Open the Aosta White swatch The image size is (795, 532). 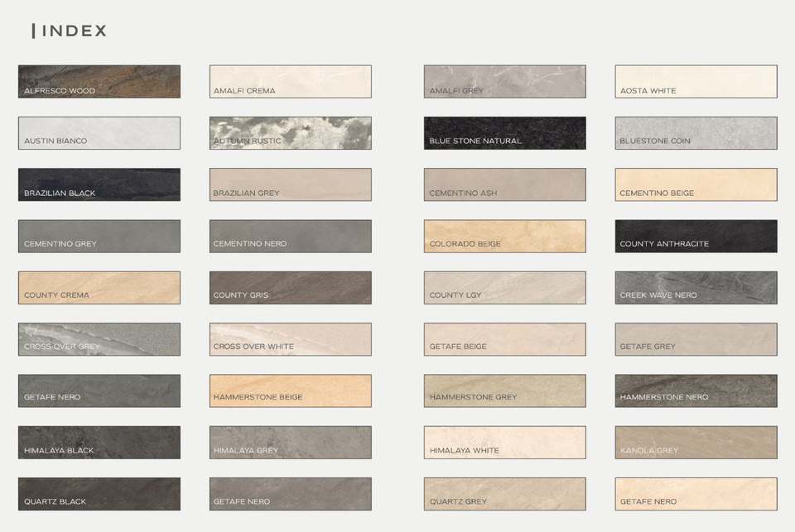696,81
